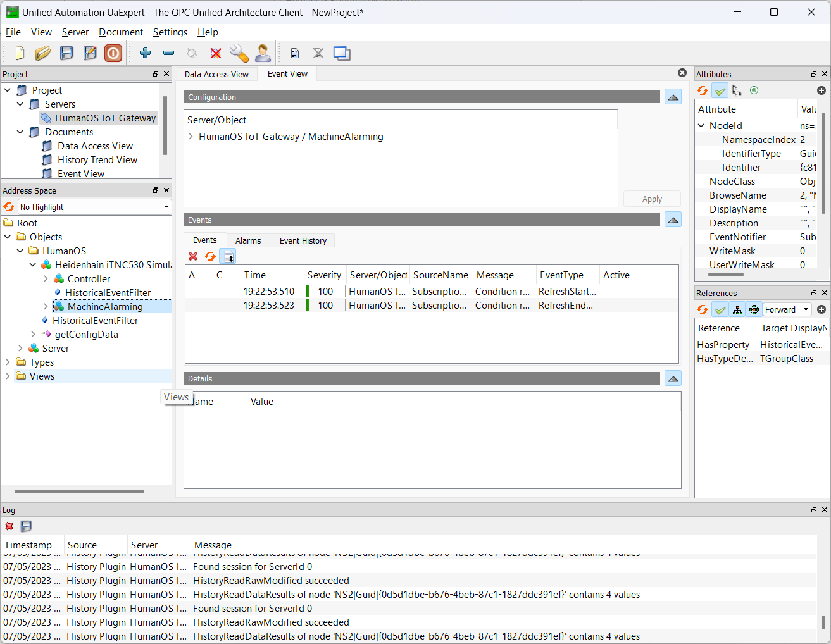Open the Forward direction dropdown in References

pos(787,309)
